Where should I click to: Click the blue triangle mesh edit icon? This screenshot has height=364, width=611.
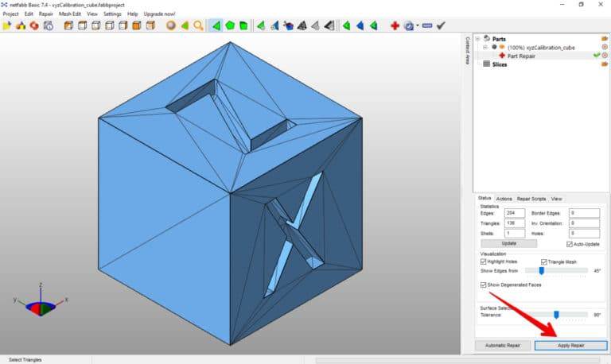274,25
